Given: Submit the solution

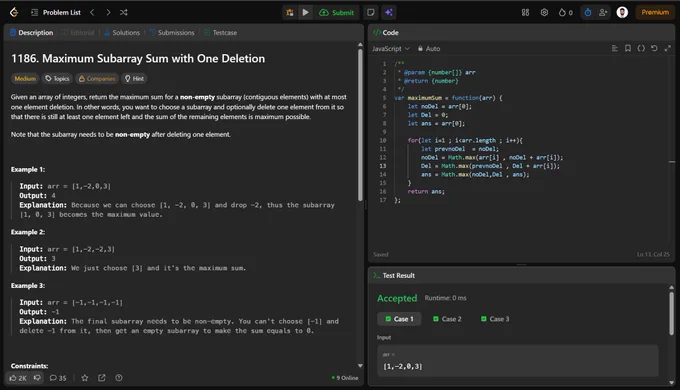Looking at the screenshot, I should tap(337, 13).
